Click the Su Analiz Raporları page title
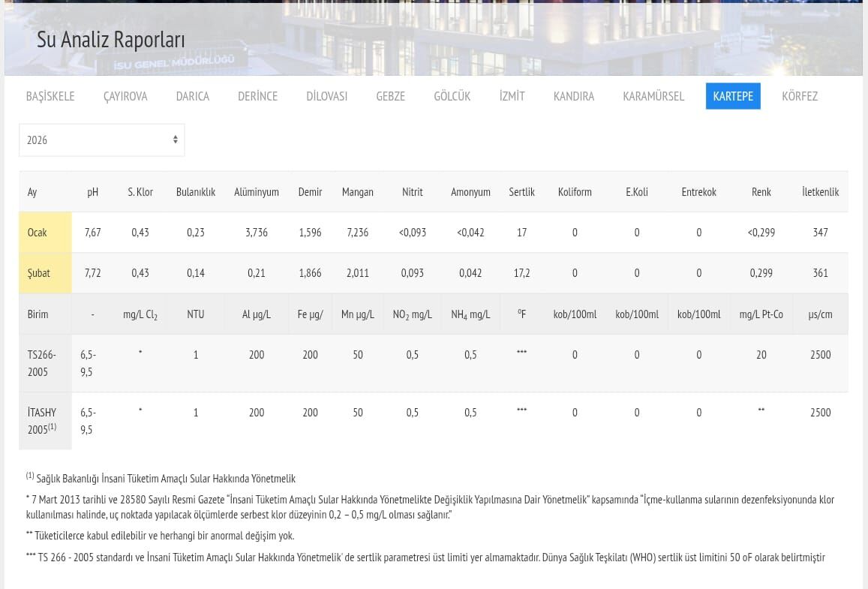 (x=111, y=40)
